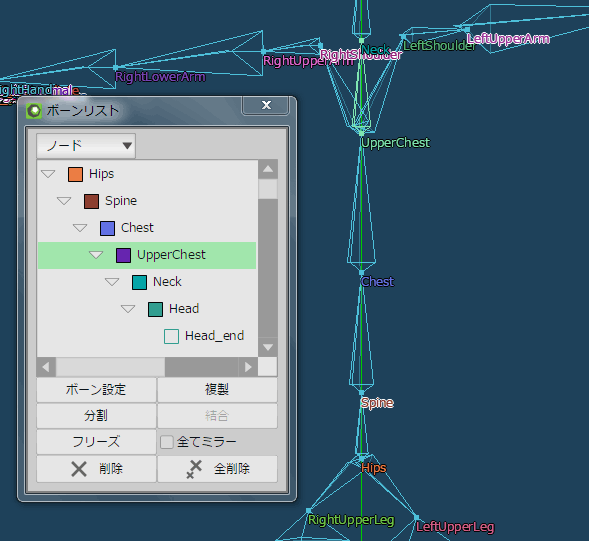Click the ボーン設定 button
This screenshot has height=541, width=589.
pos(96,390)
